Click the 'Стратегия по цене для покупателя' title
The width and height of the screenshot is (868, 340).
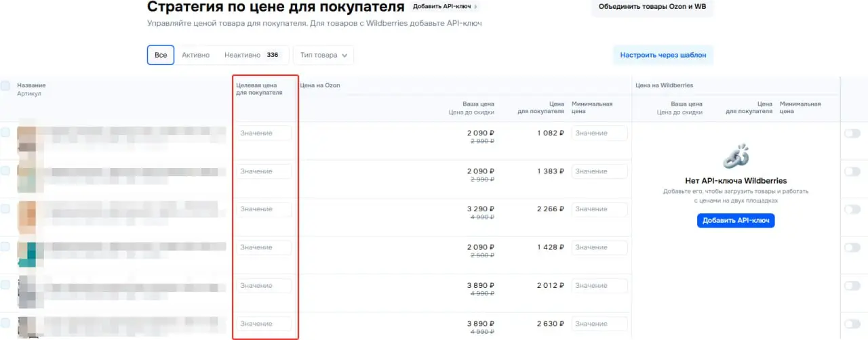pyautogui.click(x=275, y=7)
